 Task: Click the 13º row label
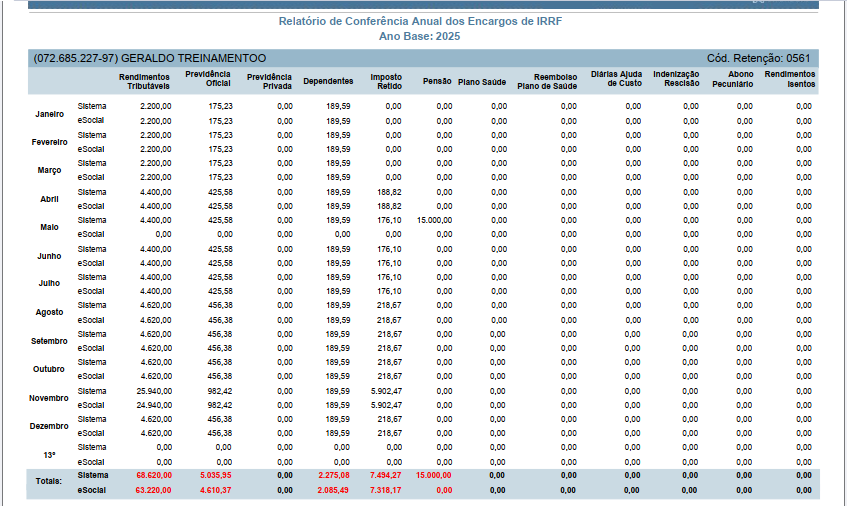(49, 455)
